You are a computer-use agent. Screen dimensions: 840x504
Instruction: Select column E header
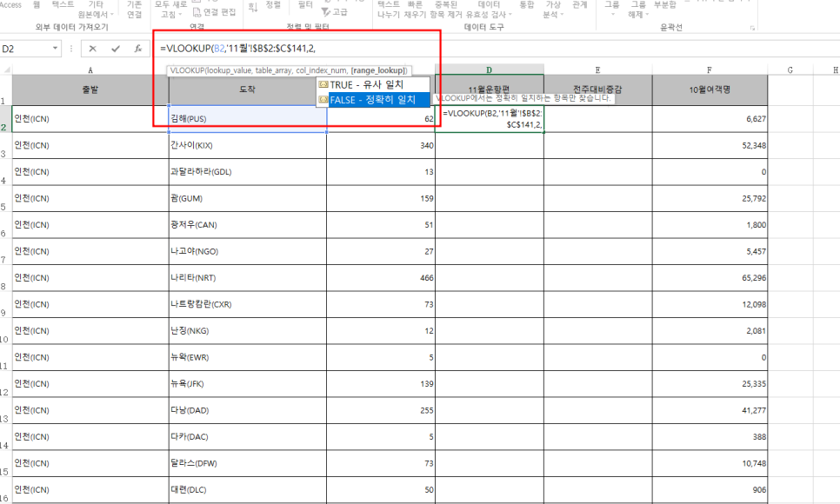(598, 70)
